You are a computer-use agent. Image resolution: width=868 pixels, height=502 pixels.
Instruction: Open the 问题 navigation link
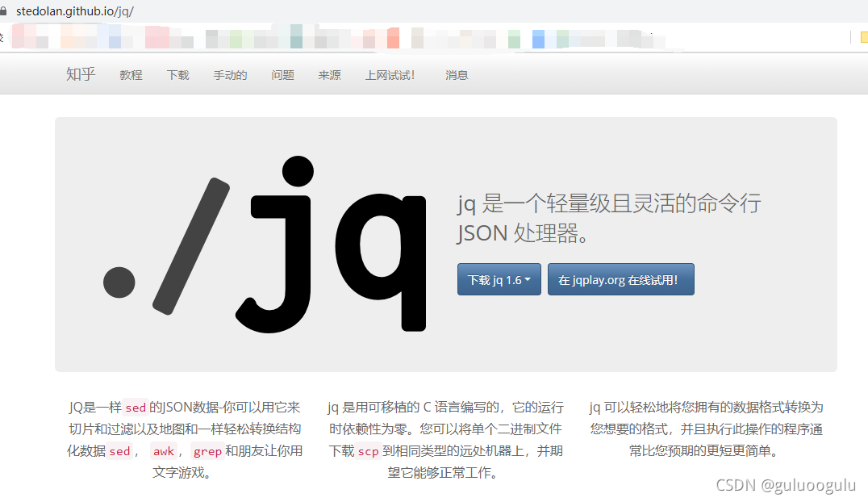(282, 75)
